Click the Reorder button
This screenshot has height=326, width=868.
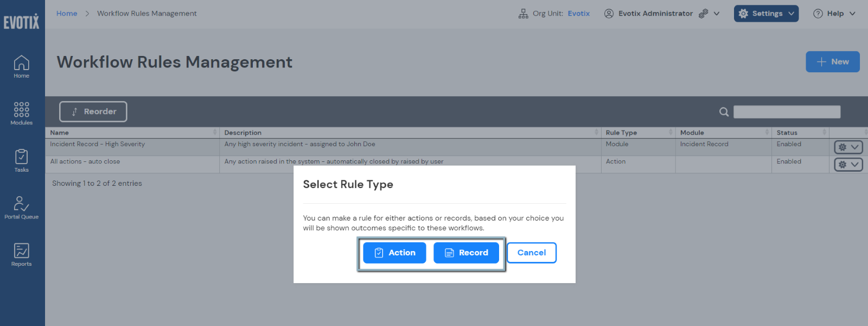pos(93,111)
